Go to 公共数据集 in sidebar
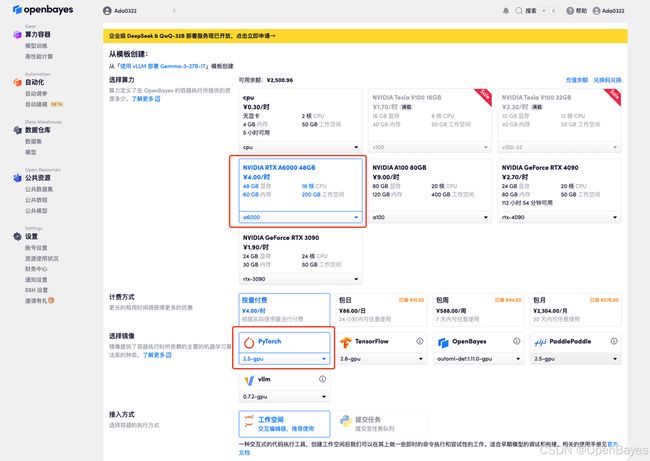 click(39, 189)
